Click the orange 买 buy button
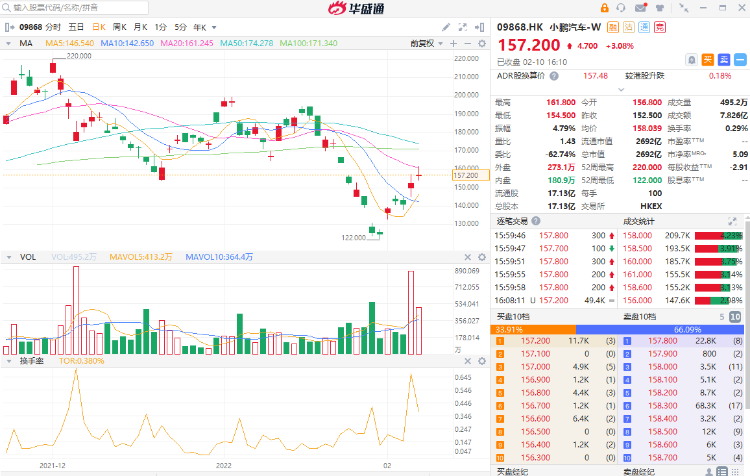750x476 pixels. (707, 60)
